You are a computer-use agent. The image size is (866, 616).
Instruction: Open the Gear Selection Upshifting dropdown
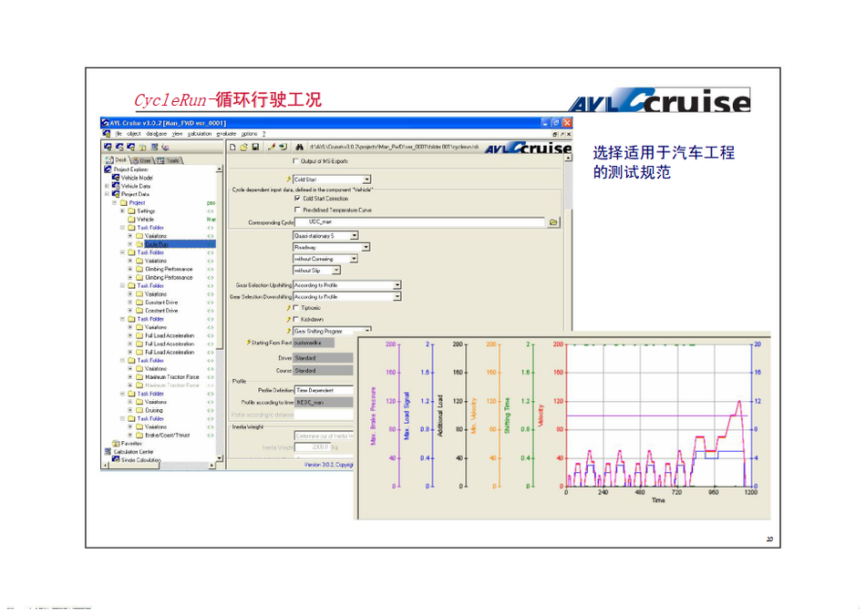397,285
